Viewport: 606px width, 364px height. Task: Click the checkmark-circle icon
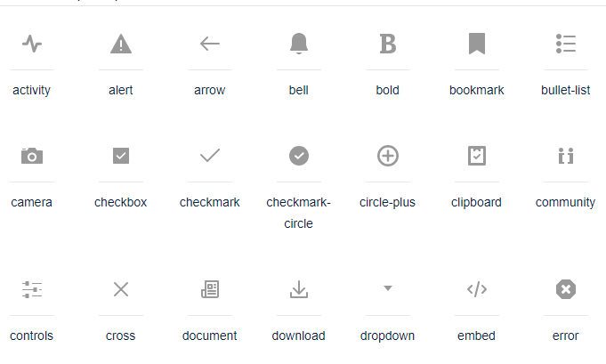[x=299, y=156]
